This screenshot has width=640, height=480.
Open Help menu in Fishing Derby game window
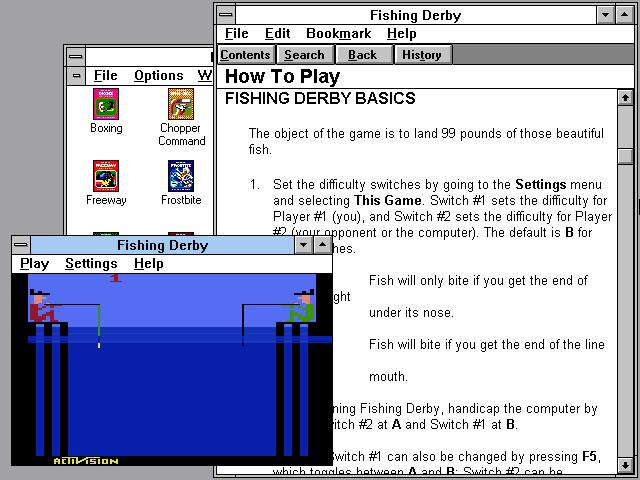pyautogui.click(x=149, y=264)
